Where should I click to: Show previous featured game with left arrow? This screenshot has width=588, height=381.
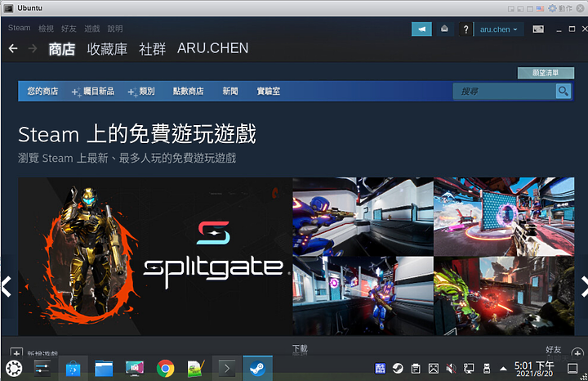7,287
